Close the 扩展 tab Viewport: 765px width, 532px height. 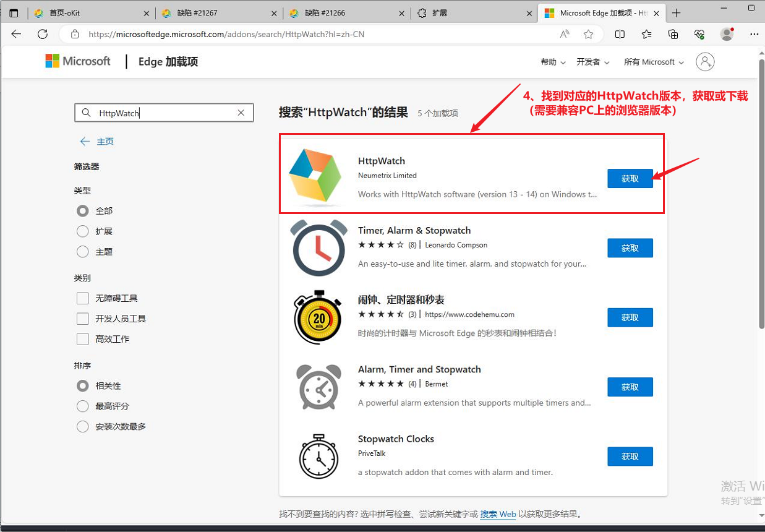pyautogui.click(x=529, y=13)
